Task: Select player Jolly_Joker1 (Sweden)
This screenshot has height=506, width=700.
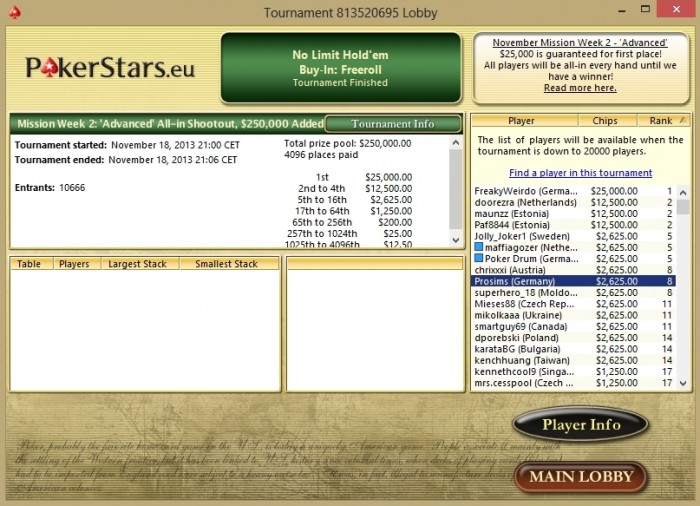Action: coord(573,236)
